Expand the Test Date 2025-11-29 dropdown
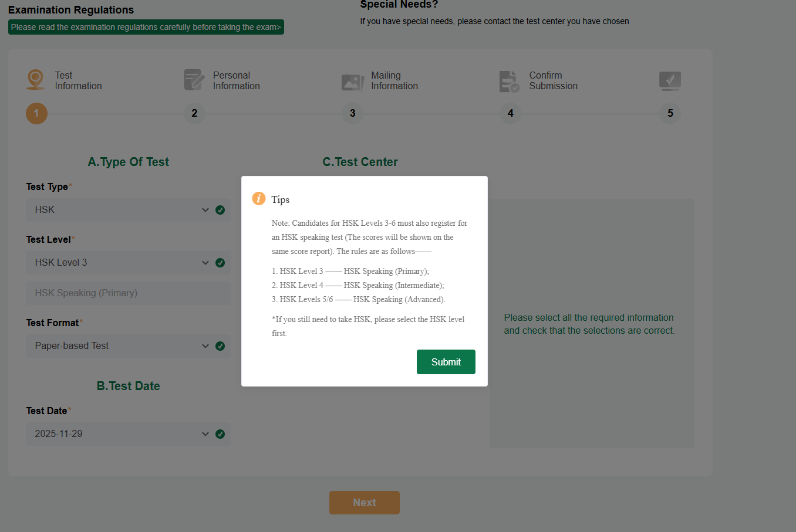The image size is (796, 532). [x=117, y=434]
